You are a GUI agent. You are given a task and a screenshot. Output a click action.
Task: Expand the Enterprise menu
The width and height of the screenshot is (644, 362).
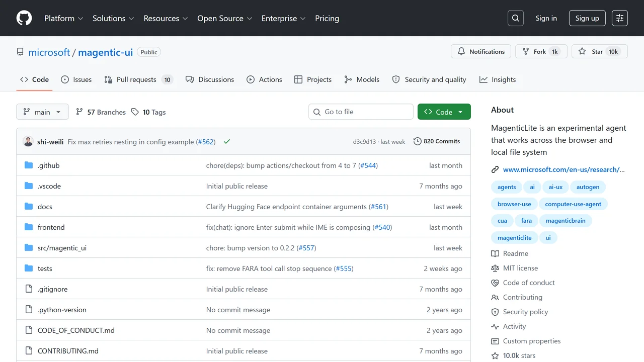click(x=283, y=18)
